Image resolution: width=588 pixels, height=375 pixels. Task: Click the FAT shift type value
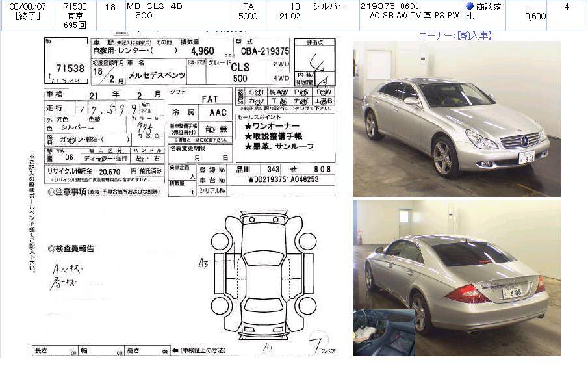tap(210, 99)
